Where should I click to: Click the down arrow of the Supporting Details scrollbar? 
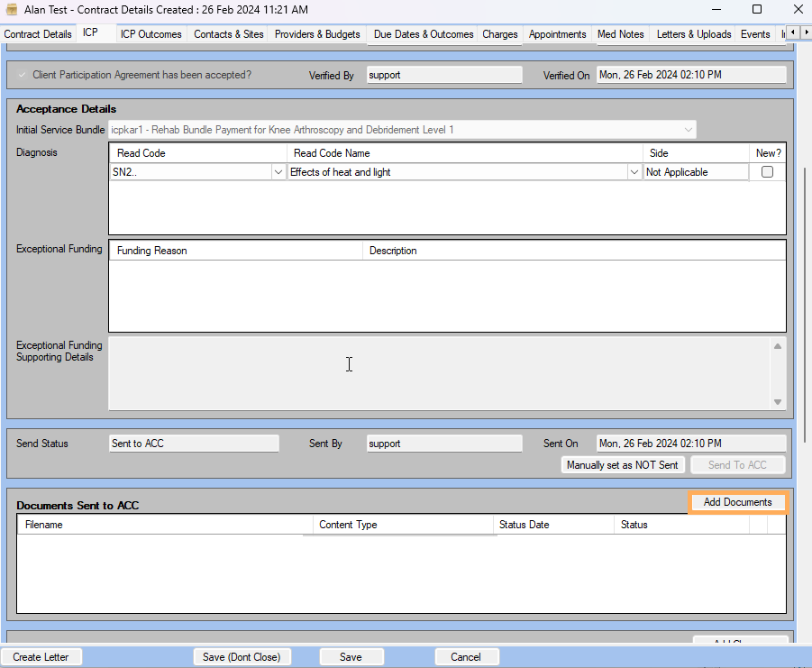pos(778,404)
